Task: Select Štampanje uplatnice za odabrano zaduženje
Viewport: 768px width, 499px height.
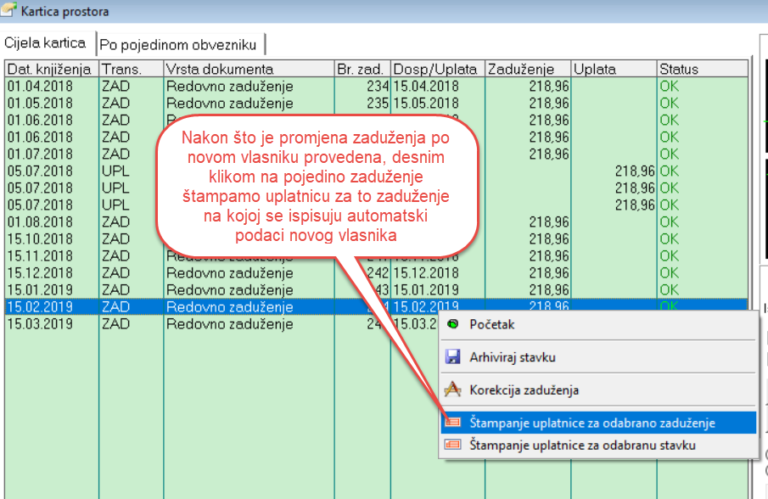Action: (599, 423)
